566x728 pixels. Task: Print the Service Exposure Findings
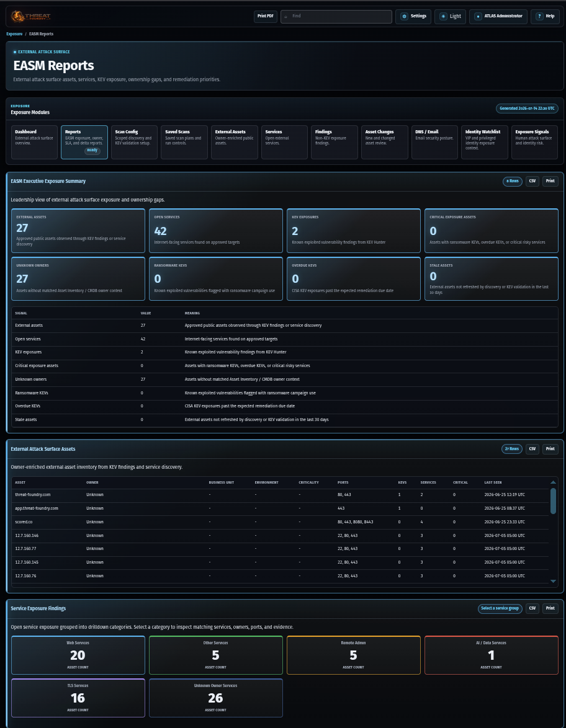click(x=550, y=608)
